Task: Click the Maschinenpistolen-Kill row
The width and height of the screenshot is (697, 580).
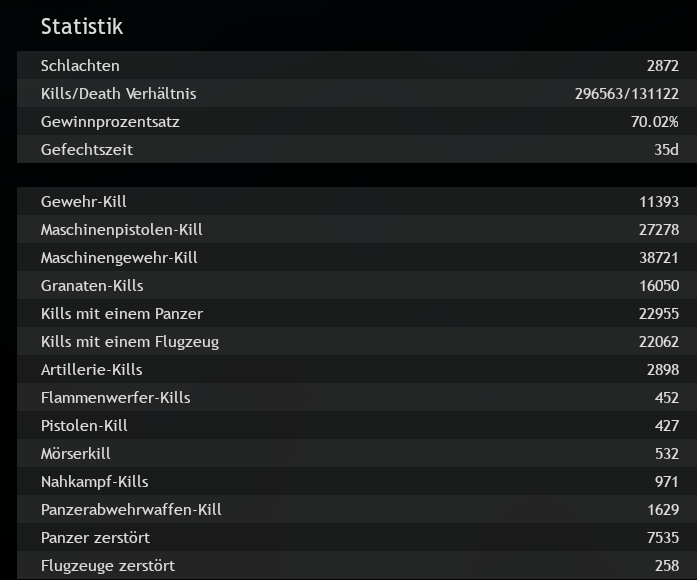Action: [x=357, y=229]
